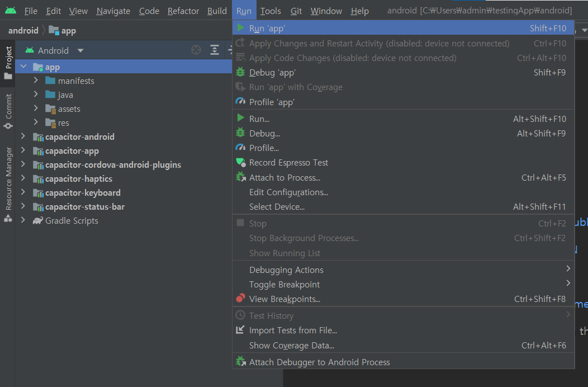The height and width of the screenshot is (387, 588).
Task: Click the res folder icon
Action: 50,122
